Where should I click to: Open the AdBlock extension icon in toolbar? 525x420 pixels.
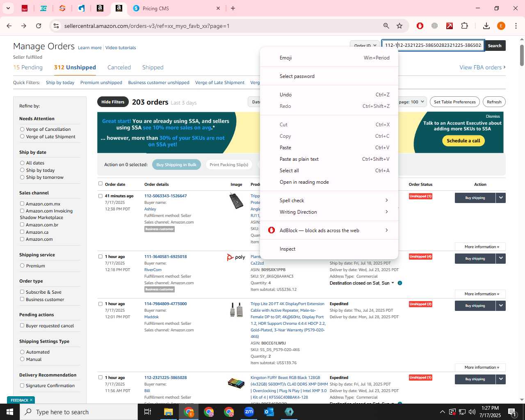pos(420,26)
